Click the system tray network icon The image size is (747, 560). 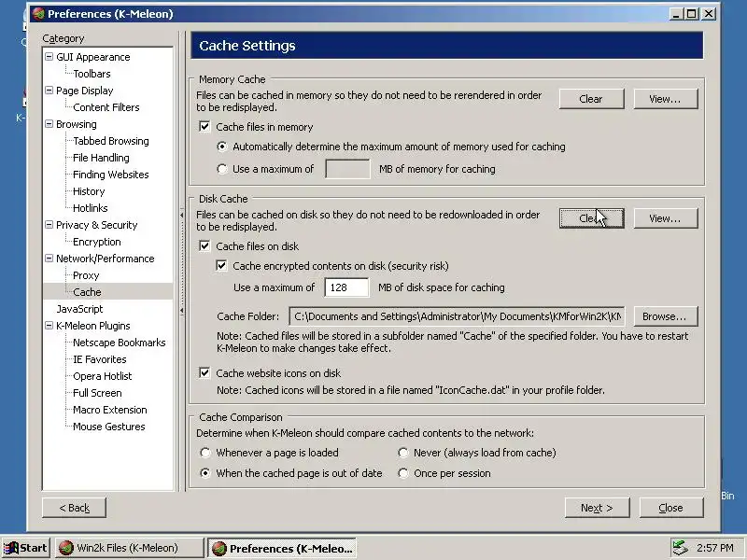tap(681, 548)
